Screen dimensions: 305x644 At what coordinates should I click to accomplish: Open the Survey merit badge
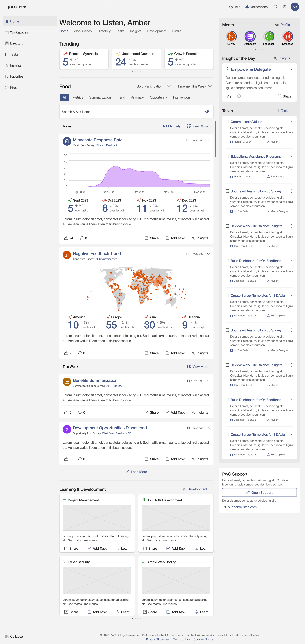(x=231, y=36)
